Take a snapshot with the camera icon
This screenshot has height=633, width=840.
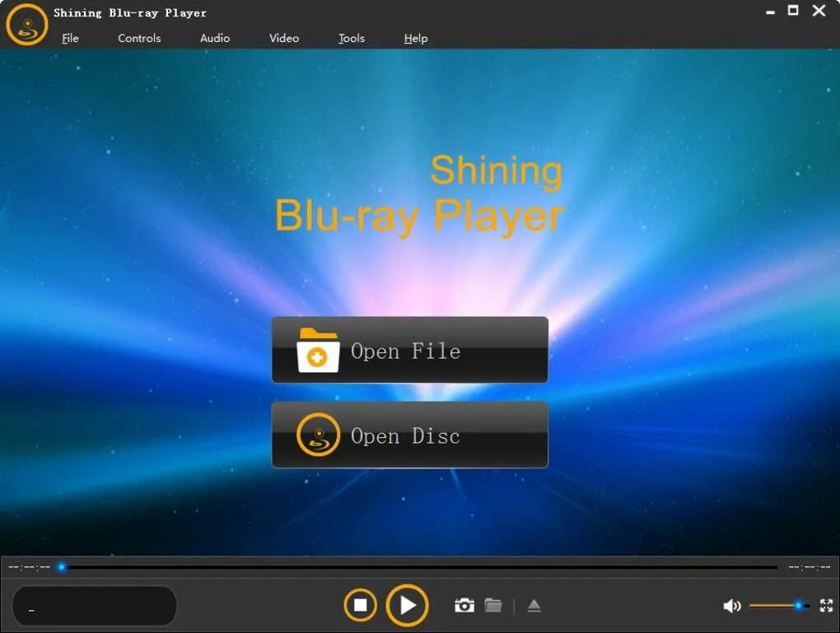click(464, 605)
